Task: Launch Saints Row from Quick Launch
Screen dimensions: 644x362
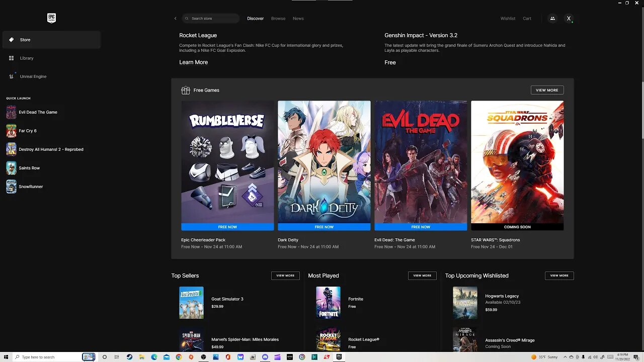Action: pos(23,168)
